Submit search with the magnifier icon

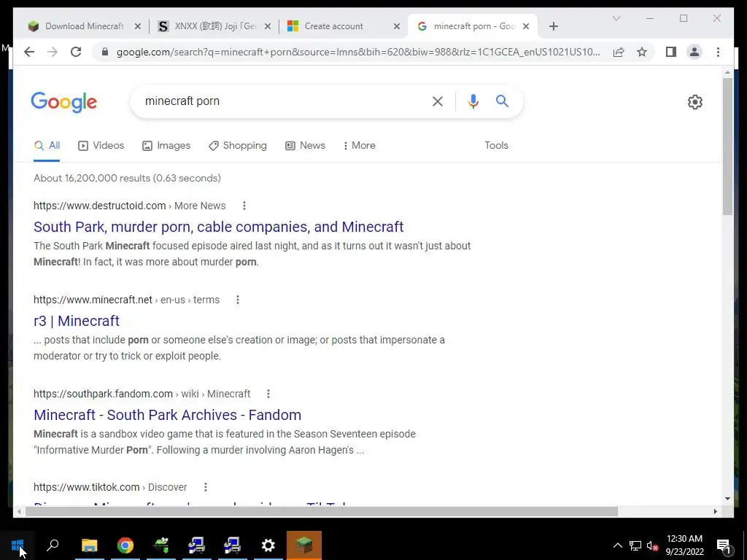click(x=502, y=101)
